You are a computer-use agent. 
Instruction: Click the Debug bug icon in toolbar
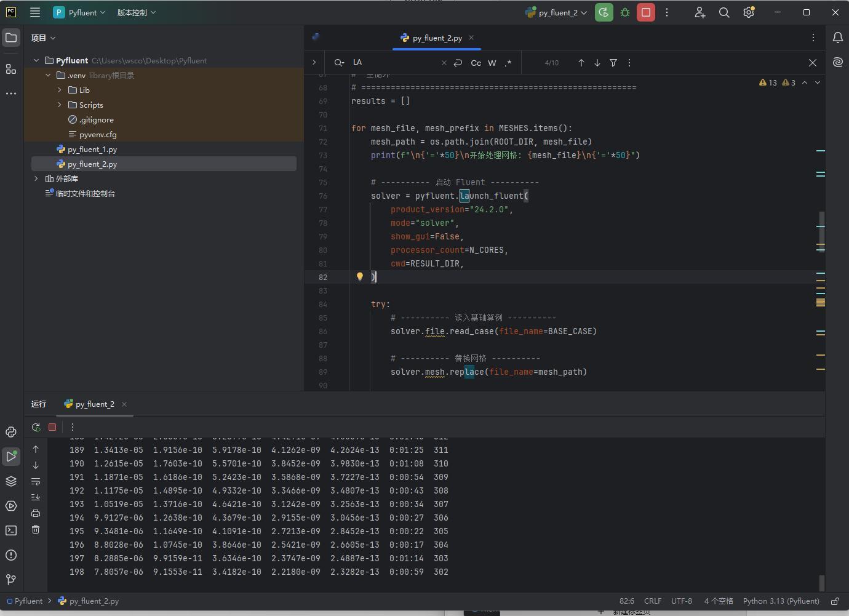625,12
